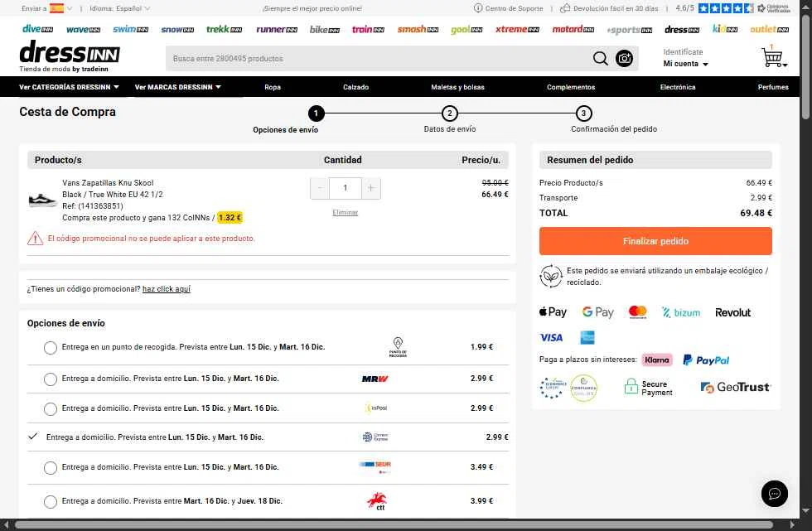Open Centro de Soporte link

(509, 8)
